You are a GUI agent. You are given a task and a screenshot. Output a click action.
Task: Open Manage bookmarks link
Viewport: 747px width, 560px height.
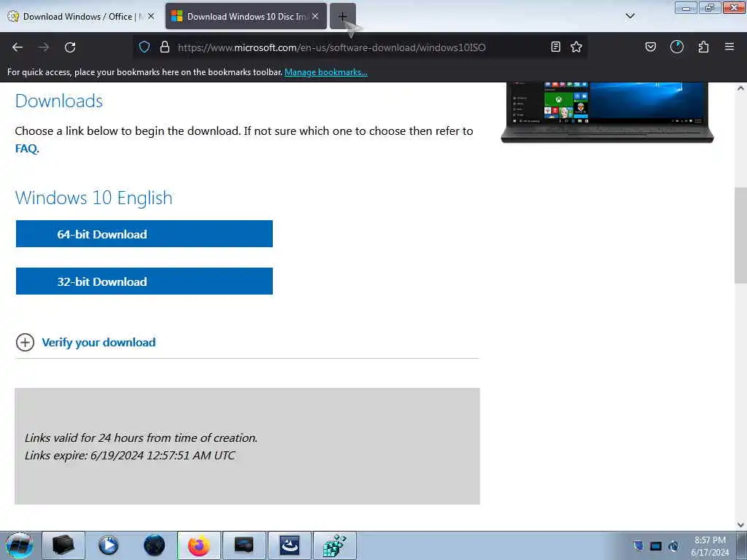pos(326,72)
